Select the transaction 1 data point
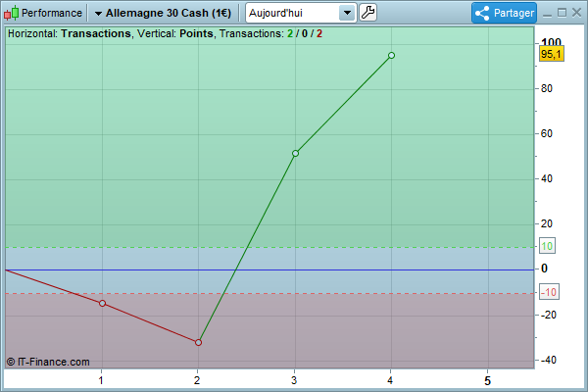The height and width of the screenshot is (392, 588). click(x=102, y=303)
